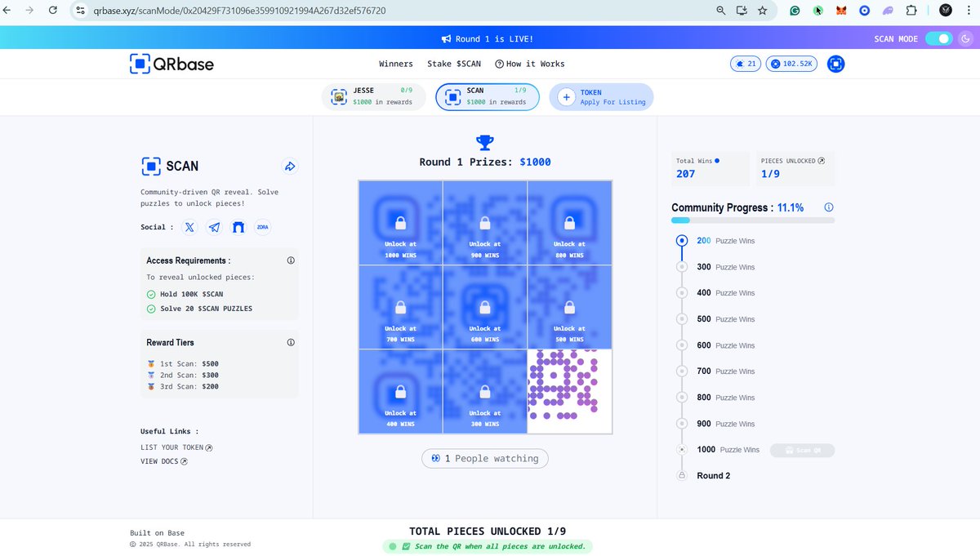
Task: Click locked piece Unlock at 300 WINS
Action: (x=484, y=392)
